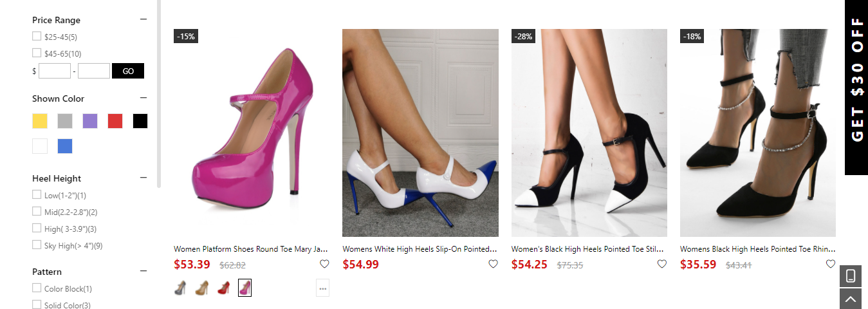Save the $35.59 rhinestone heels to wishlist
868x309 pixels.
831,263
